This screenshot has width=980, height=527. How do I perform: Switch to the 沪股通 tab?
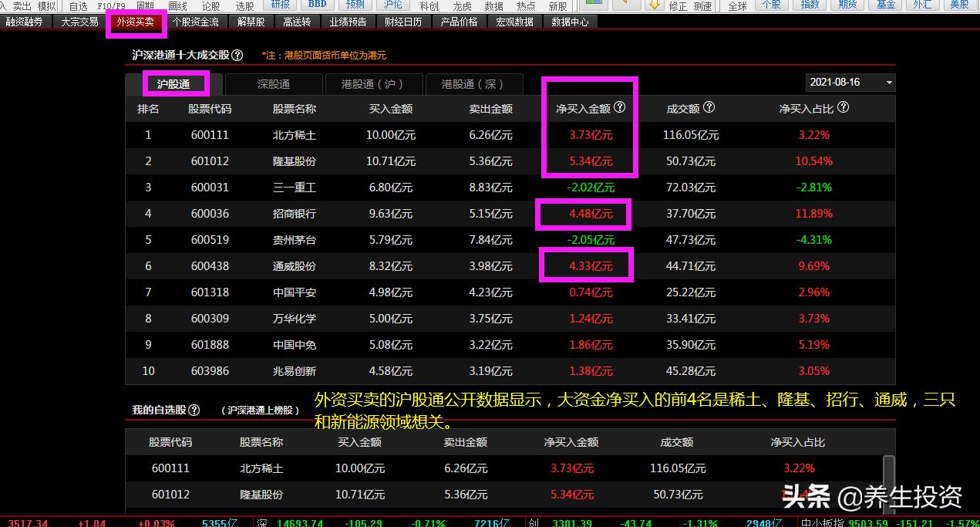(173, 83)
